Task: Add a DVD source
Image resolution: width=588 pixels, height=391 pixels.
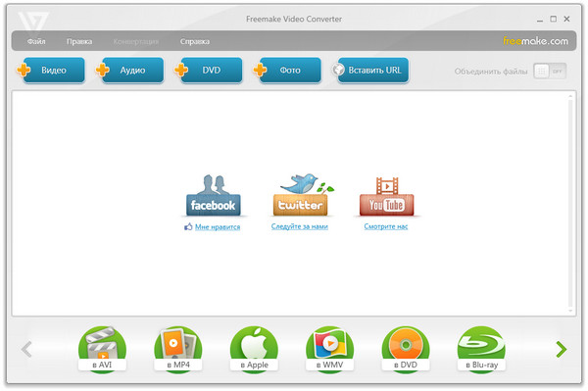Action: [209, 71]
